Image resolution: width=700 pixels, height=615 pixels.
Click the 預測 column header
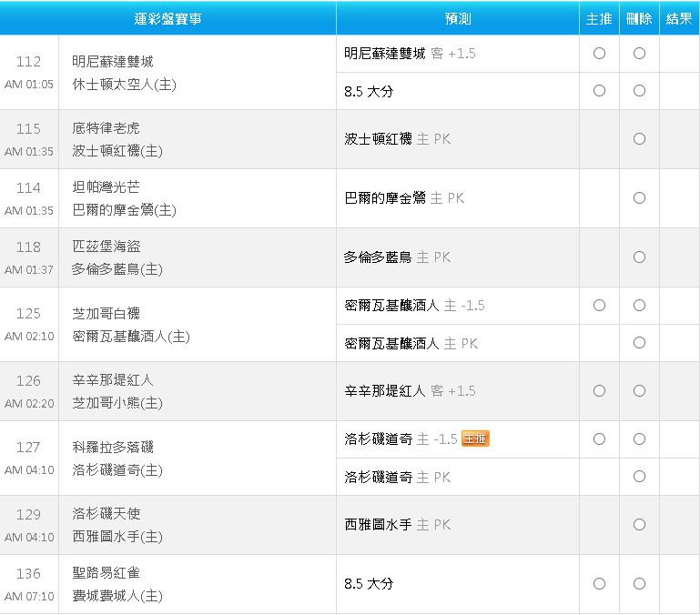pos(458,18)
